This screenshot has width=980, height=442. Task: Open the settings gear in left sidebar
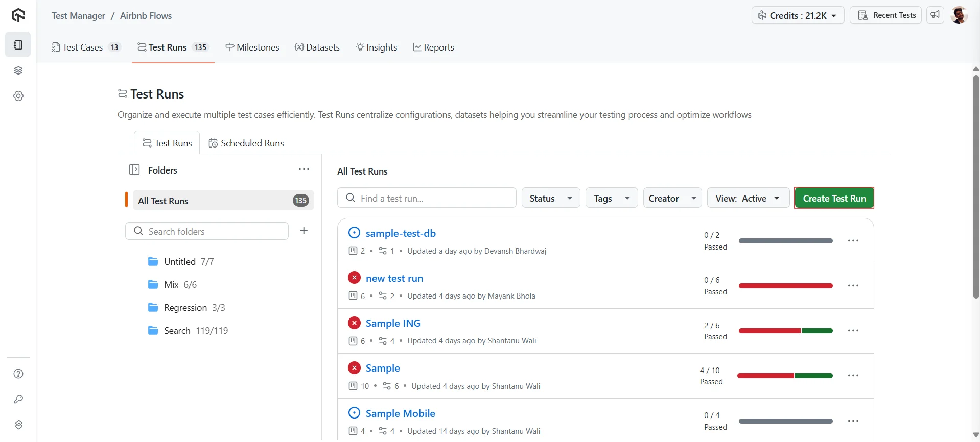tap(18, 96)
